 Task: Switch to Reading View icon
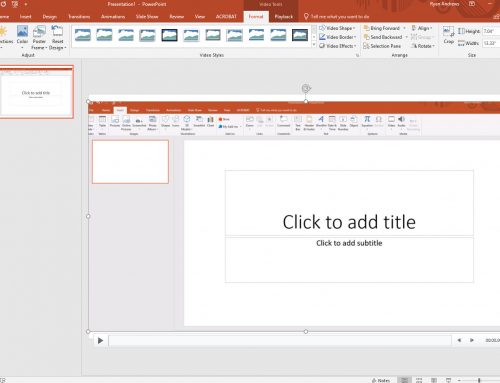pyautogui.click(x=434, y=380)
